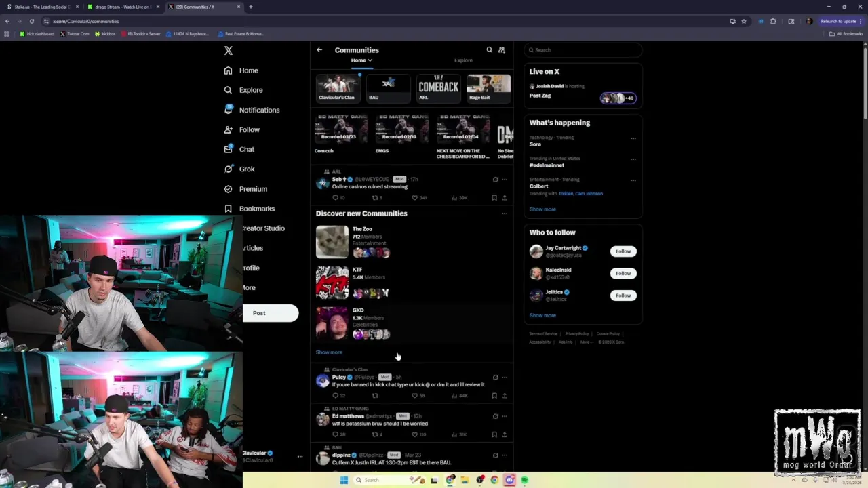Image resolution: width=868 pixels, height=488 pixels.
Task: Open Discover new Communities options menu
Action: [504, 213]
